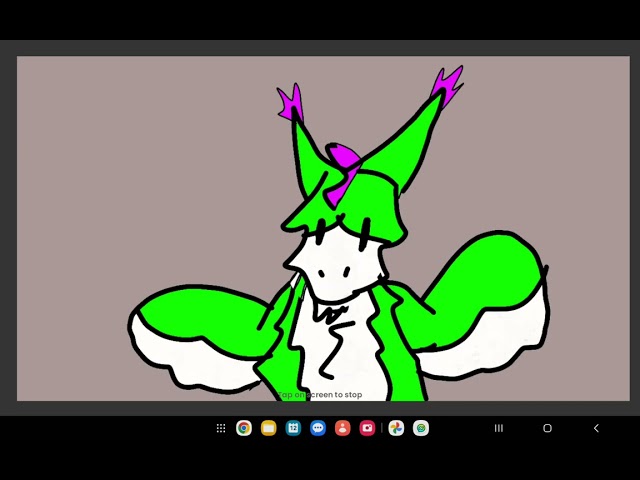
Task: Tap the back navigation arrow
Action: pos(596,428)
